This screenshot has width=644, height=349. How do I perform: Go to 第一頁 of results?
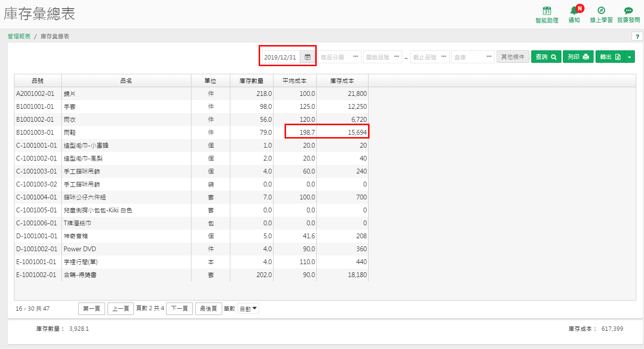tap(92, 309)
